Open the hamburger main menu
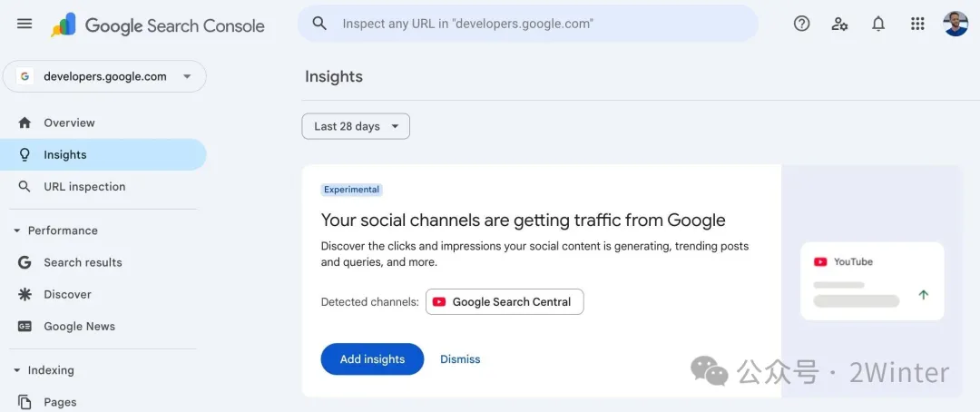Image resolution: width=980 pixels, height=412 pixels. pyautogui.click(x=24, y=25)
